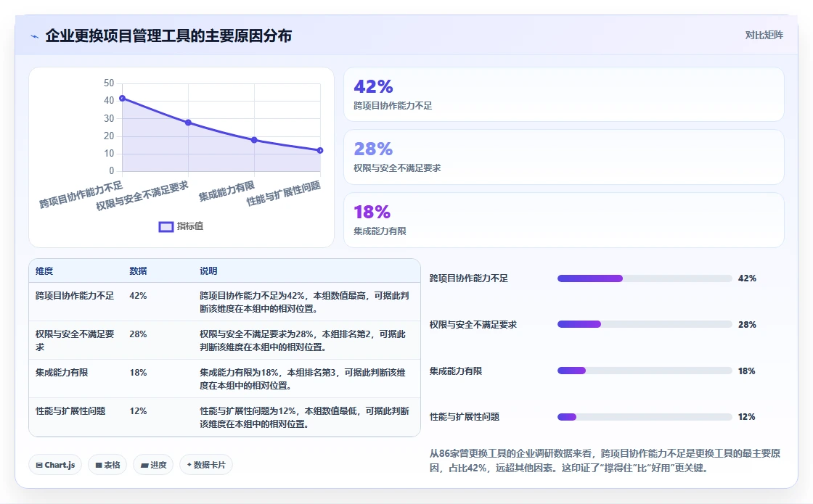Select table cell 集成能力有限
The width and height of the screenshot is (813, 504).
pyautogui.click(x=62, y=373)
